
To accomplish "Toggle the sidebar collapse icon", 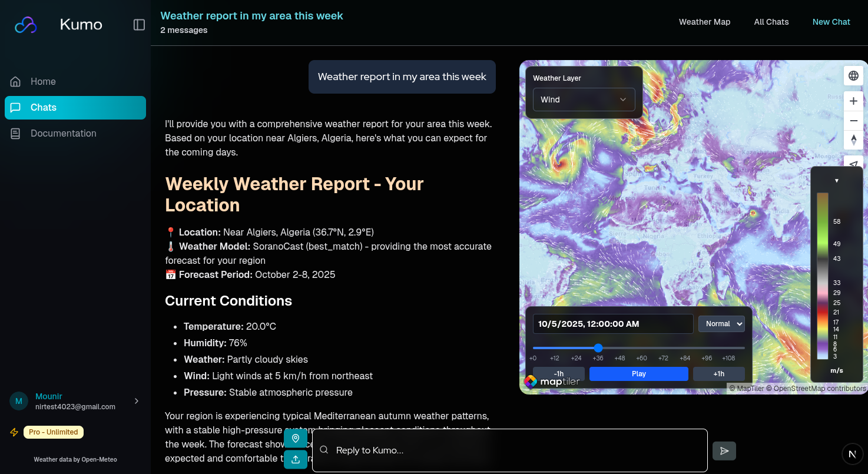I will (x=139, y=25).
